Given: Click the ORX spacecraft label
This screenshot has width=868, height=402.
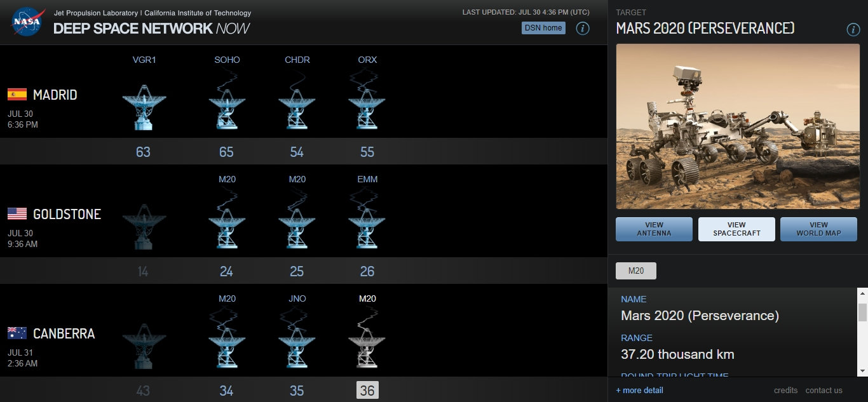Looking at the screenshot, I should click(367, 60).
